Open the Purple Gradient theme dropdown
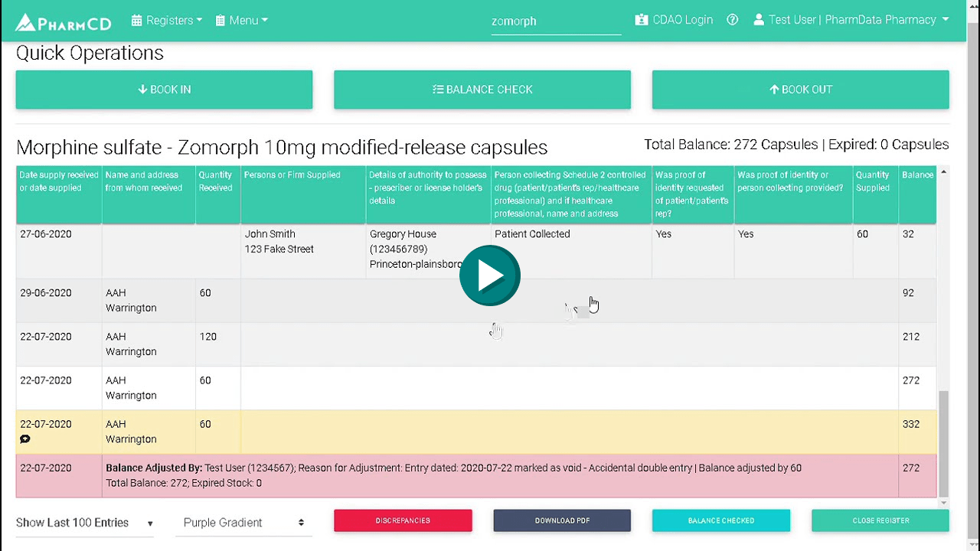980x551 pixels. coord(244,523)
